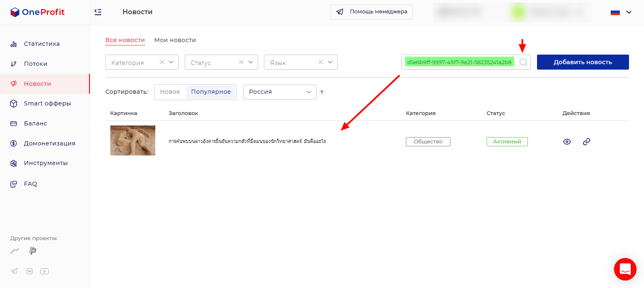Open the Telegram social icon

pyautogui.click(x=15, y=271)
